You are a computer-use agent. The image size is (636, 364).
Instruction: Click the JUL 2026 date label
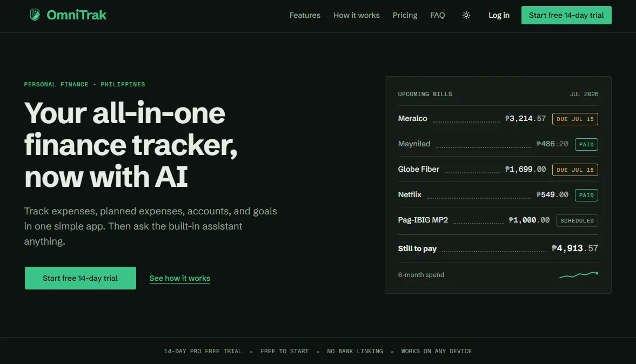click(584, 94)
